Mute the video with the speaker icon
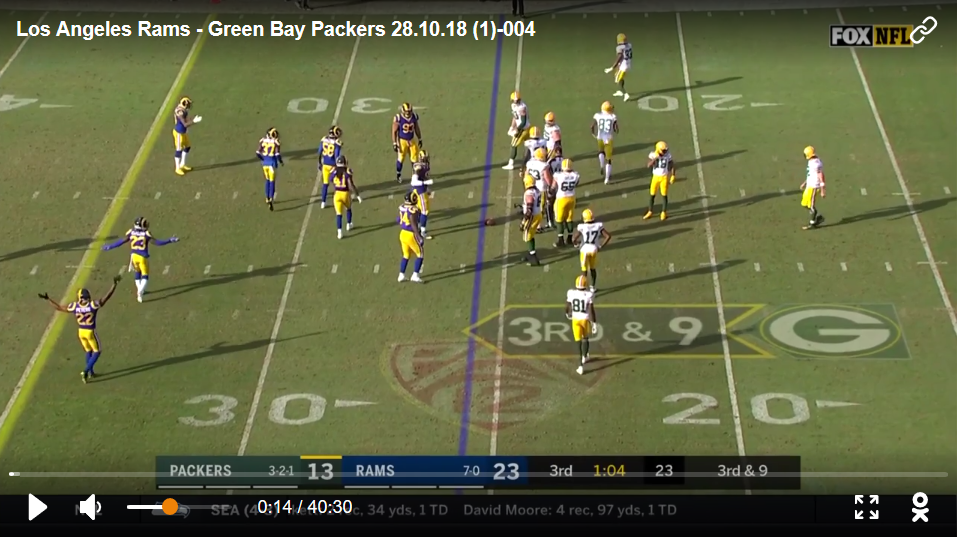The image size is (957, 537). (x=90, y=507)
